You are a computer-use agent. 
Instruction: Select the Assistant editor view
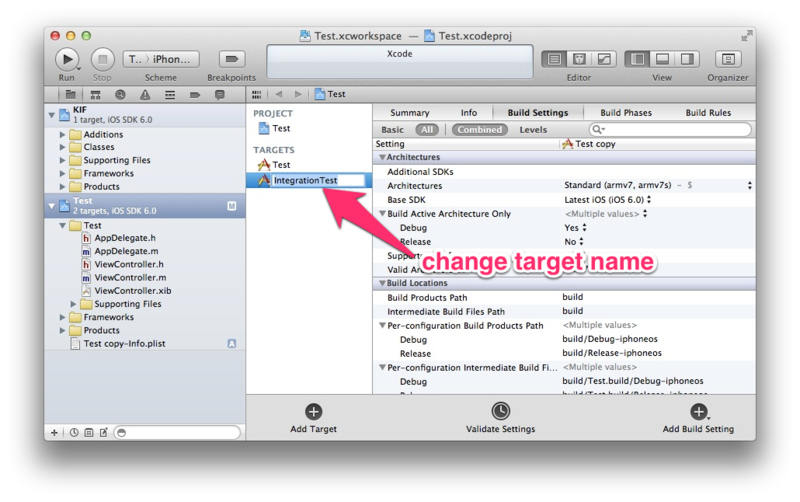579,59
